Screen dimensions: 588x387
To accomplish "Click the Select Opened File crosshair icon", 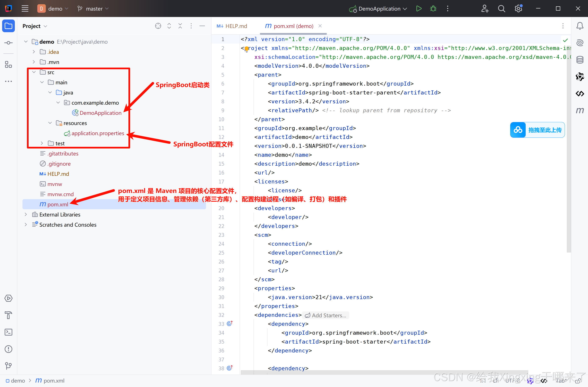I will (x=158, y=26).
